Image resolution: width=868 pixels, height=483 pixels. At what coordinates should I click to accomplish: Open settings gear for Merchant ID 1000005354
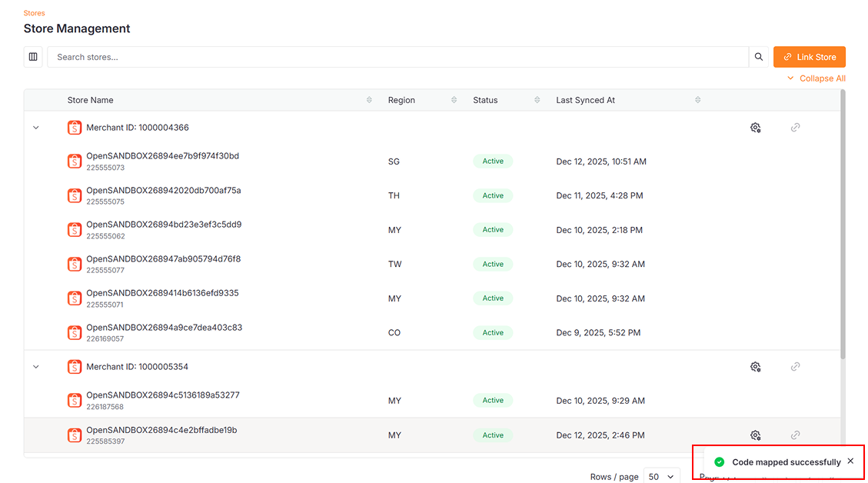755,367
